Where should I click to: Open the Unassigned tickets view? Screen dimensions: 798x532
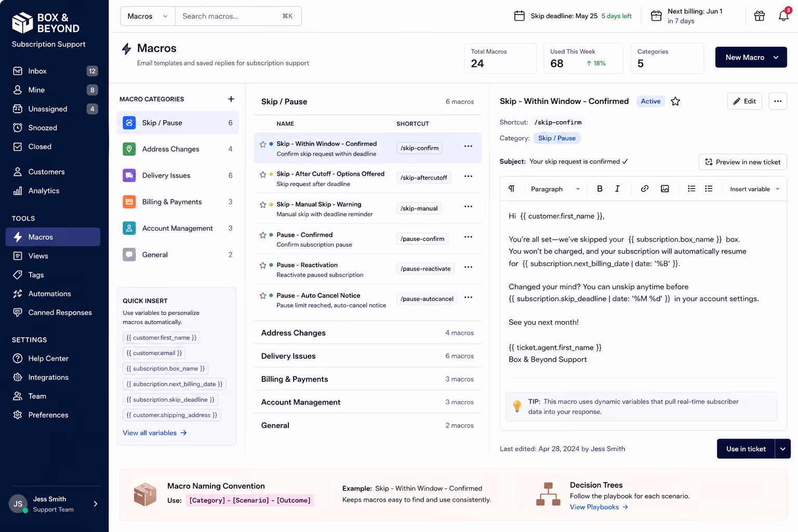tap(53, 109)
